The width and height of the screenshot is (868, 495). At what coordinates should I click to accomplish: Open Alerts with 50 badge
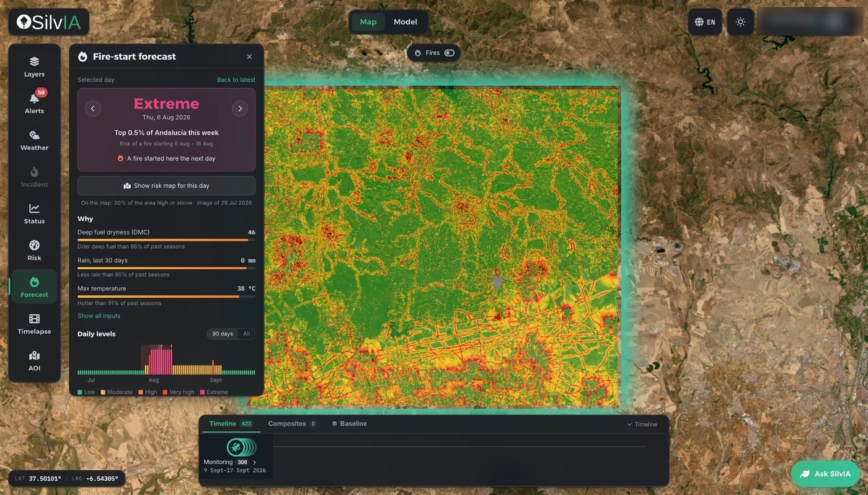[34, 104]
